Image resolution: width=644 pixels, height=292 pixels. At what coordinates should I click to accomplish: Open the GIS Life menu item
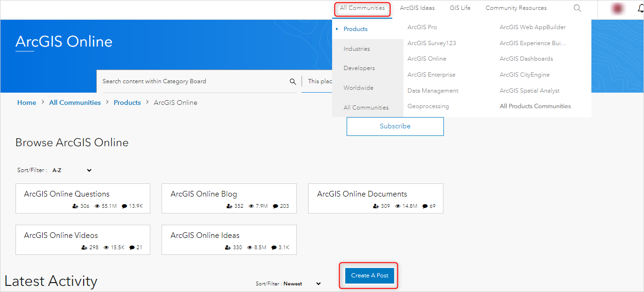tap(460, 8)
